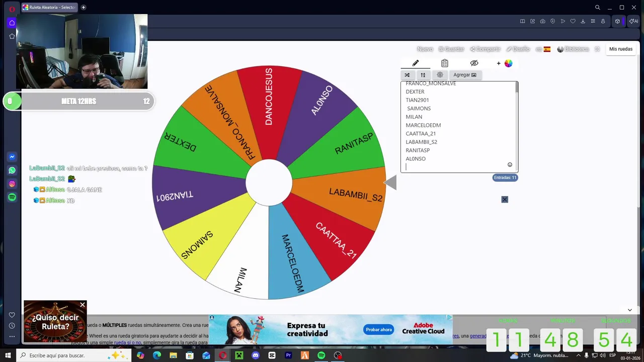The height and width of the screenshot is (362, 644).
Task: Select the MARCELOEDM entry in the list
Action: [423, 125]
